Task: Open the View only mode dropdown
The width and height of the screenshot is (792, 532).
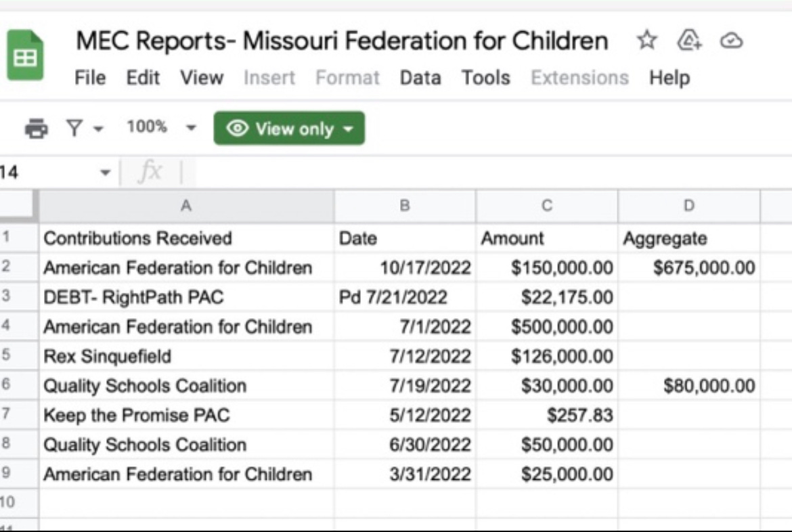Action: 289,129
